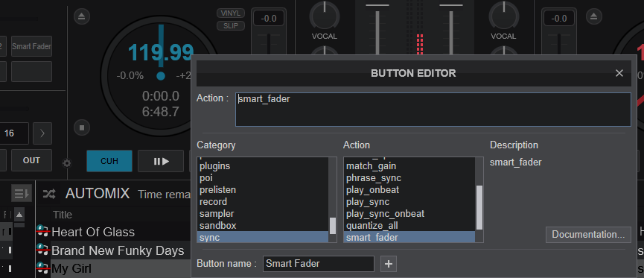
Task: Choose smart_fader action
Action: 409,237
